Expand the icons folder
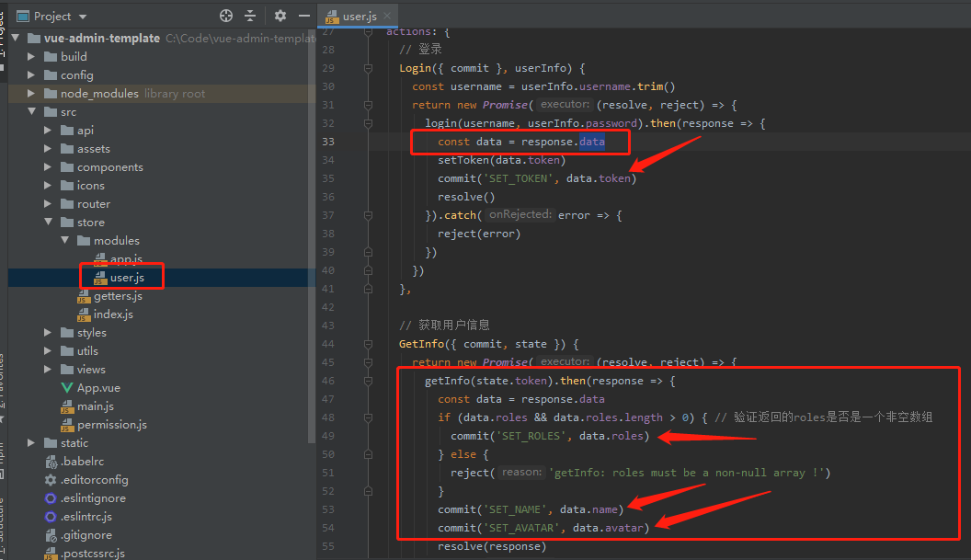Screen dimensions: 971x560 click(48, 185)
